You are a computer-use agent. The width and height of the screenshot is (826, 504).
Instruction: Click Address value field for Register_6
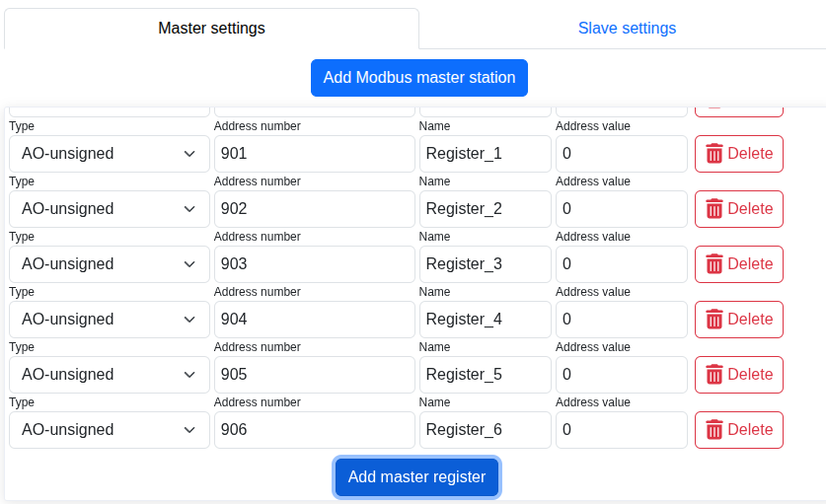[621, 430]
